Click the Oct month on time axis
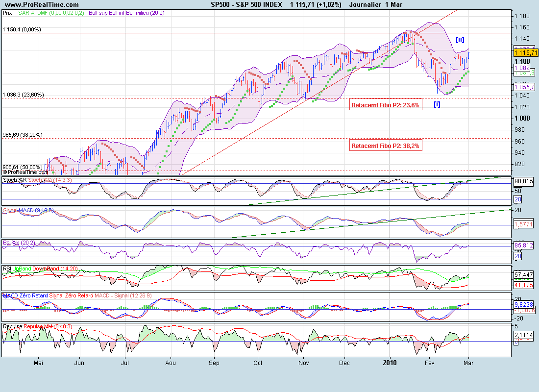This screenshot has width=539, height=392. pos(257,363)
